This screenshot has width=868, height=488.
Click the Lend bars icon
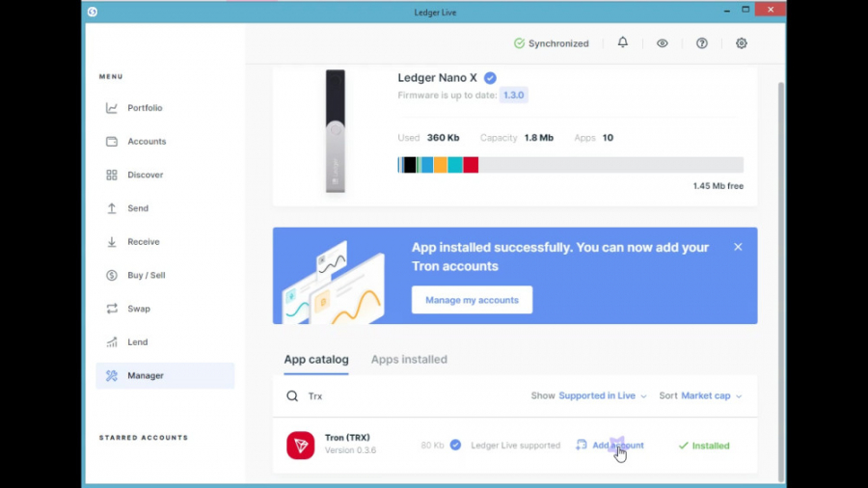pos(112,342)
